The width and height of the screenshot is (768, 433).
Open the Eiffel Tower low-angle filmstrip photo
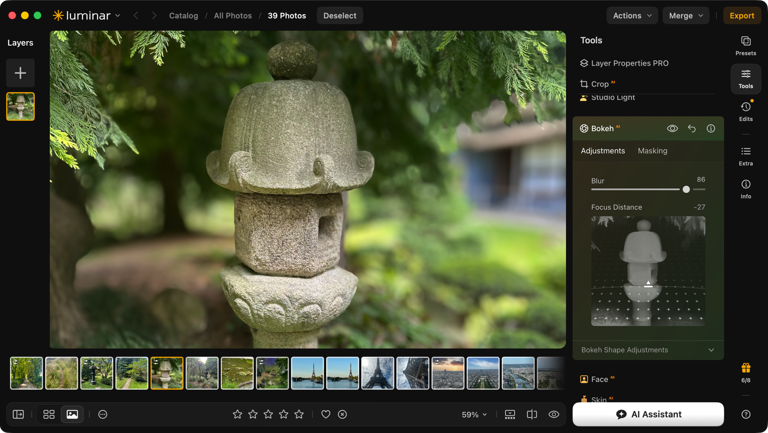click(x=377, y=373)
